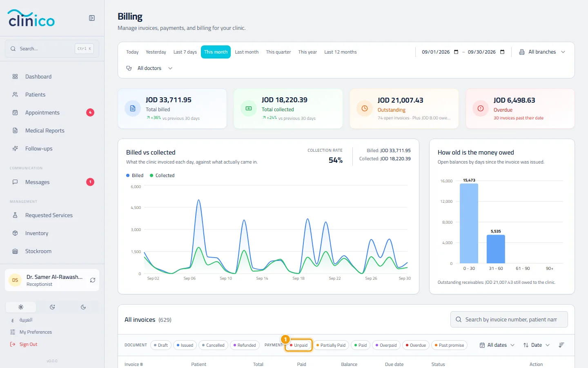Switch to dark moon theme

coord(83,307)
